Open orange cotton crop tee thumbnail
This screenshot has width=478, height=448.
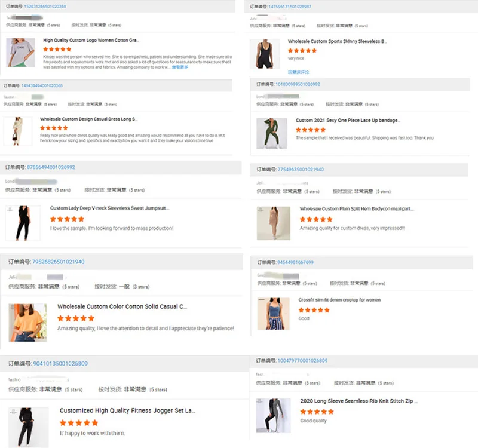pos(27,323)
